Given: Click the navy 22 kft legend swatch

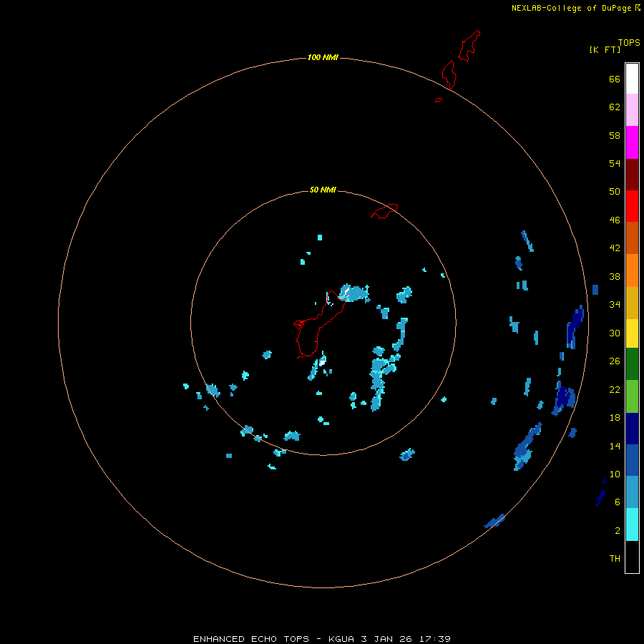Looking at the screenshot, I should (632, 429).
